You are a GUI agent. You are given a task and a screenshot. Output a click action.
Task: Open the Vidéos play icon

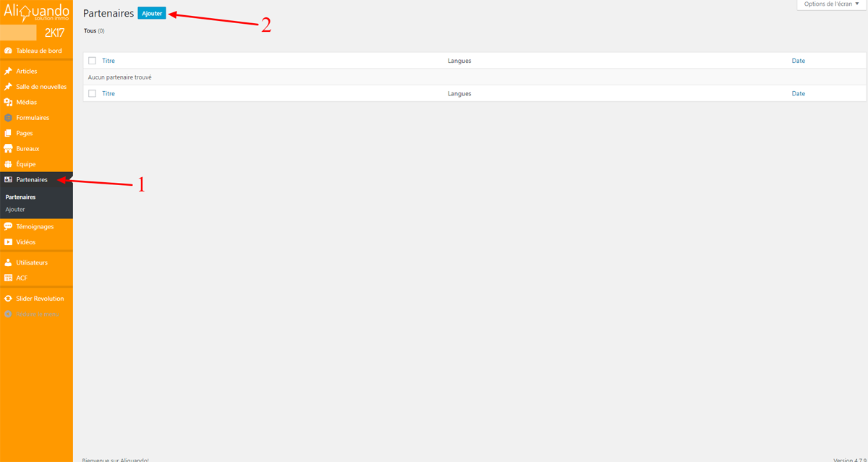pos(8,242)
